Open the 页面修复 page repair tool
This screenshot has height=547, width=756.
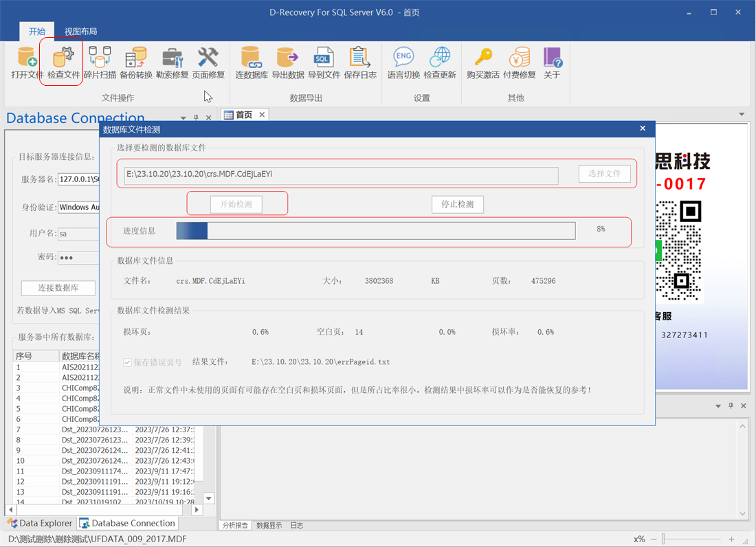pyautogui.click(x=208, y=63)
